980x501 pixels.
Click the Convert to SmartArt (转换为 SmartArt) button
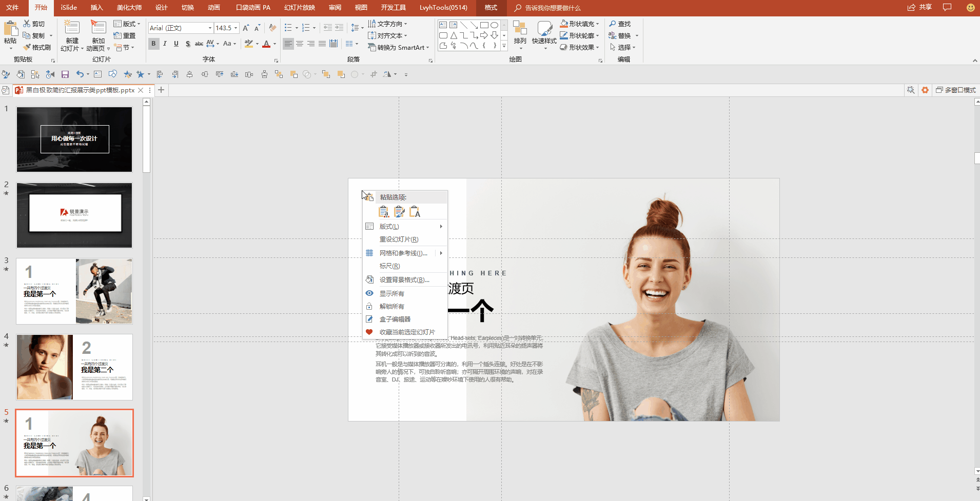(399, 48)
